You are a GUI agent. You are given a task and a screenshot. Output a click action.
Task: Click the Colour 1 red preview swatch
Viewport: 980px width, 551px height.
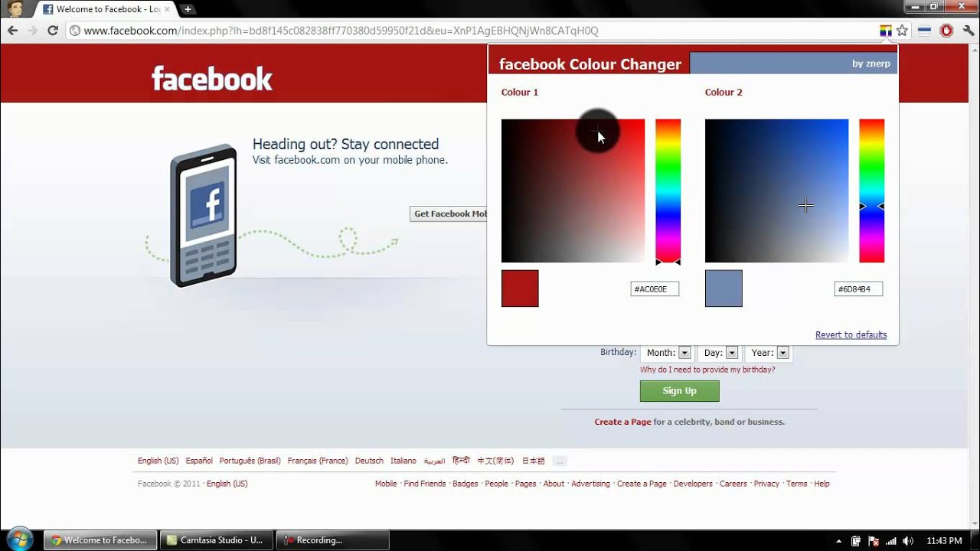point(520,289)
